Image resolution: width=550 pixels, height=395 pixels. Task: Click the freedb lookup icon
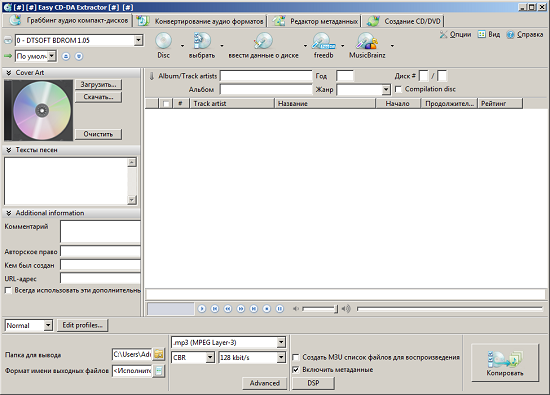click(x=323, y=41)
